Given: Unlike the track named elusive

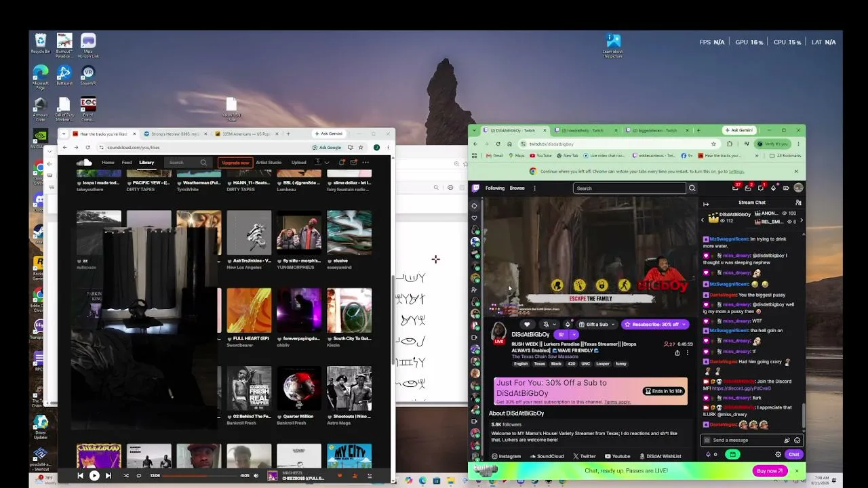Looking at the screenshot, I should (330, 261).
